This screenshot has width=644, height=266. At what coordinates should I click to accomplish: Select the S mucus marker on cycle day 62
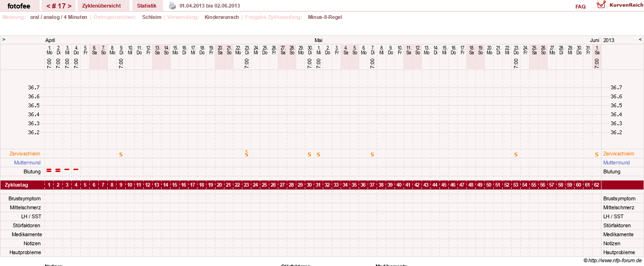tap(597, 154)
